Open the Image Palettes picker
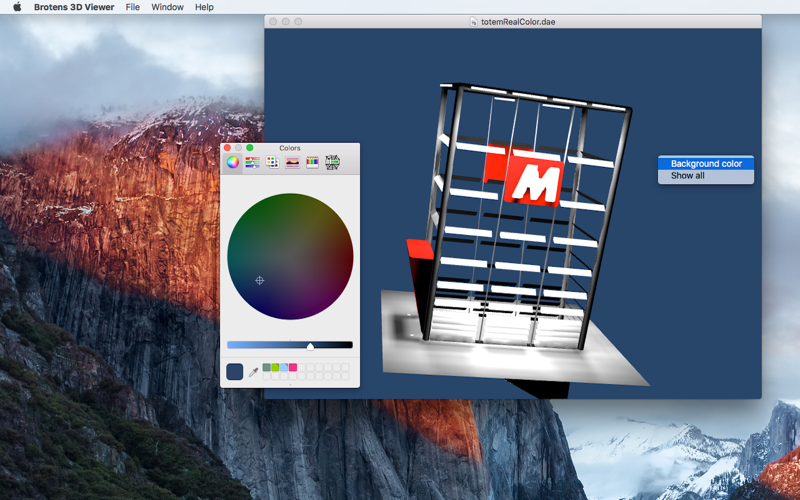Screen dimensions: 800x500 292,162
